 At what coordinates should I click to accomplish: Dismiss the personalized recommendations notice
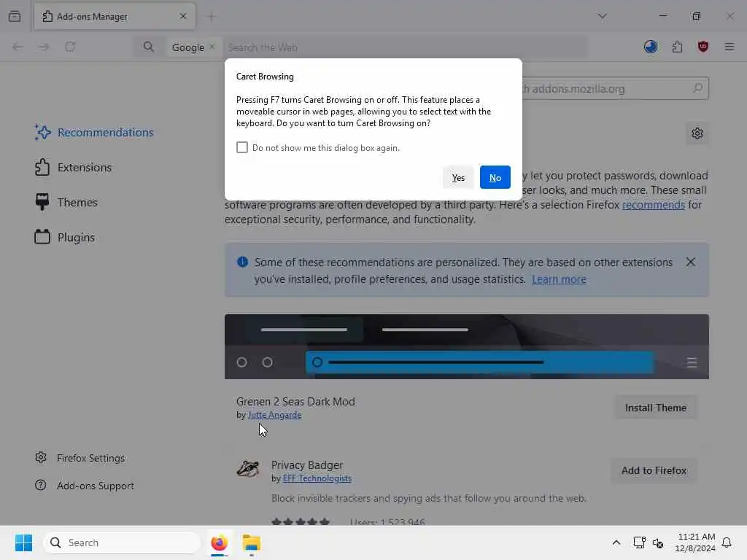[x=690, y=262]
